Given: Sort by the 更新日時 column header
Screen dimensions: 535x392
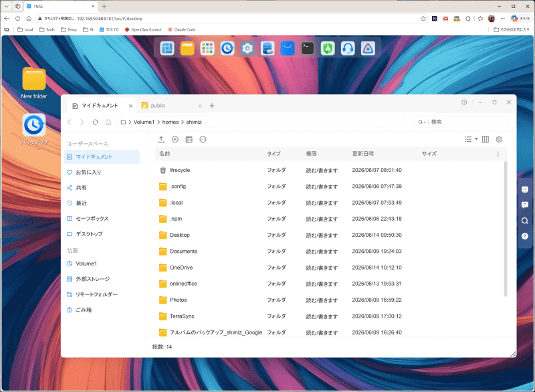Looking at the screenshot, I should click(363, 154).
